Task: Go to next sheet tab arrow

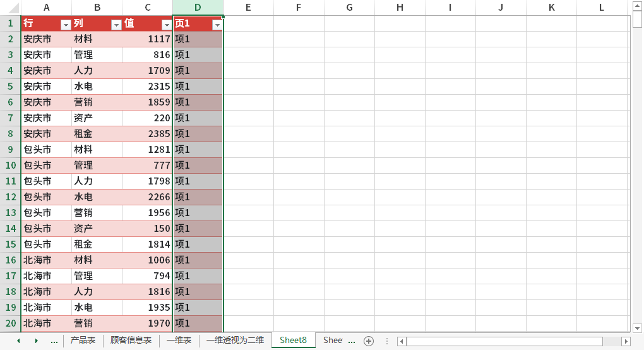Action: (x=36, y=341)
